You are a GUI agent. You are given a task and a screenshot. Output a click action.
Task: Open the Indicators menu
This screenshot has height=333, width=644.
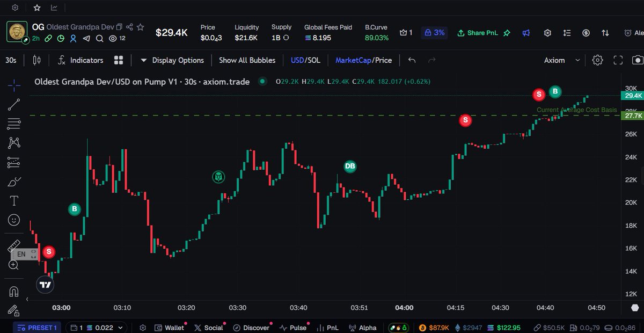[x=81, y=60]
